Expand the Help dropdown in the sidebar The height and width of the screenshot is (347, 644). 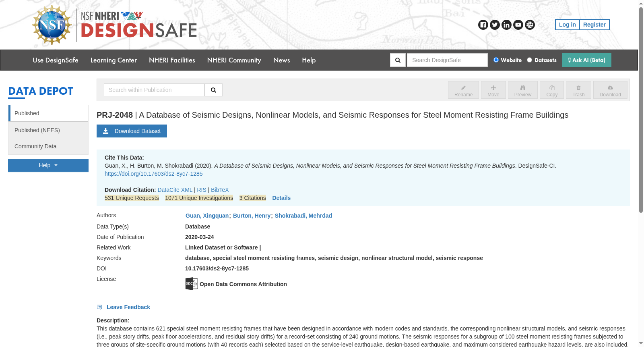48,165
